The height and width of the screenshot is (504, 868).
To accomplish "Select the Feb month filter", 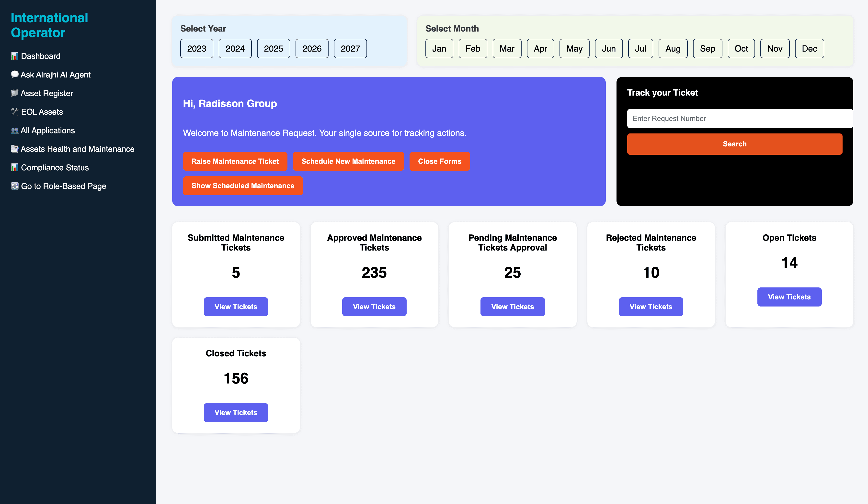I will tap(473, 48).
